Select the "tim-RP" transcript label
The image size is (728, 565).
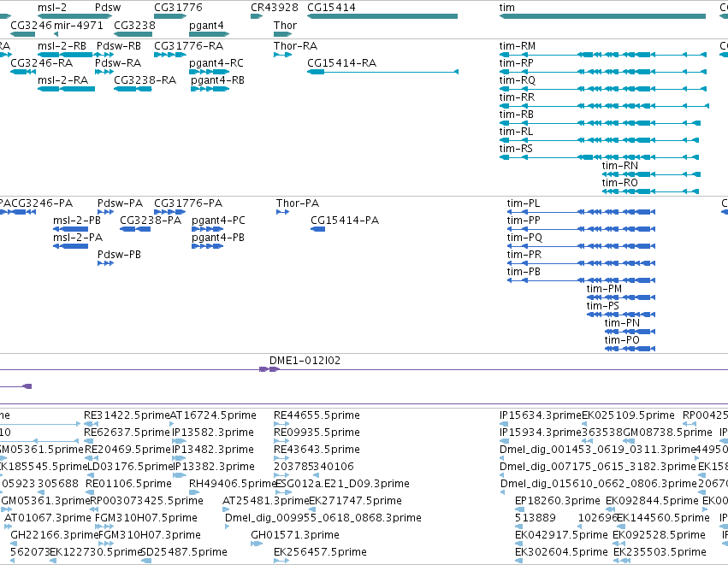click(517, 62)
